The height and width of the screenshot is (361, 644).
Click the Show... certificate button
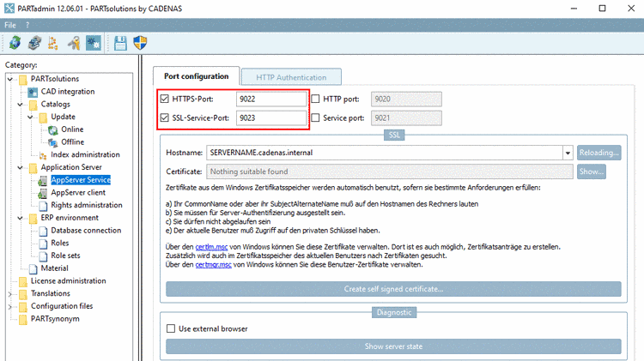tap(592, 171)
